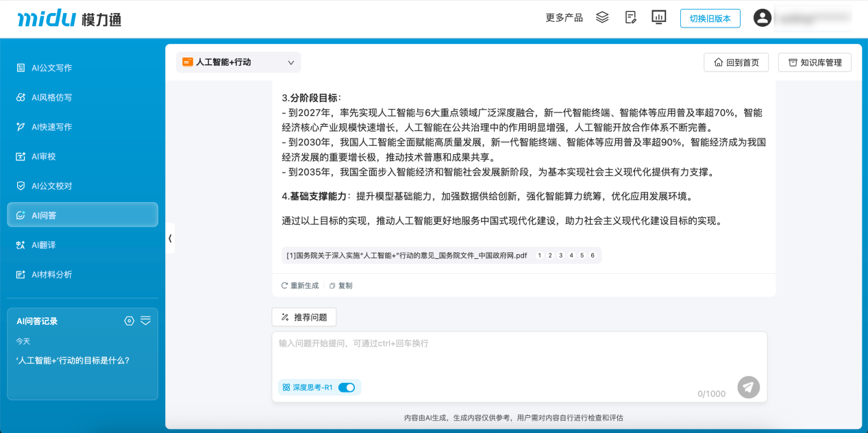The image size is (868, 433).
Task: Toggle the 深度思考-R1 switch off
Action: point(347,387)
